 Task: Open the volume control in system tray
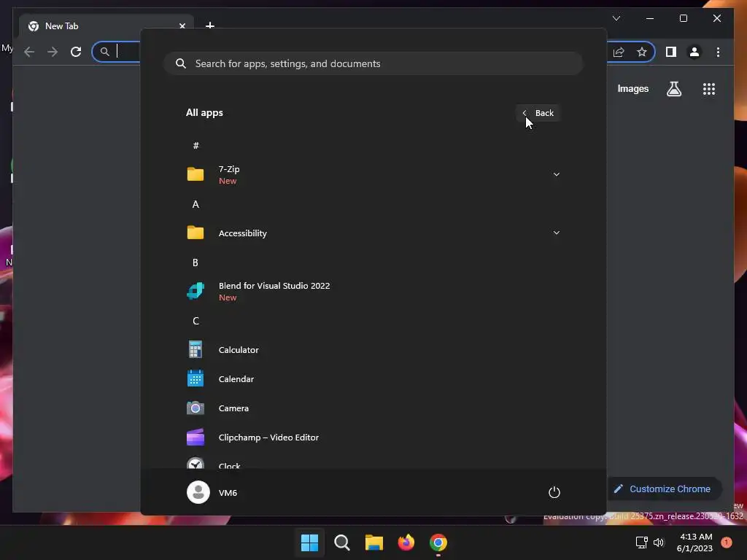(x=659, y=542)
